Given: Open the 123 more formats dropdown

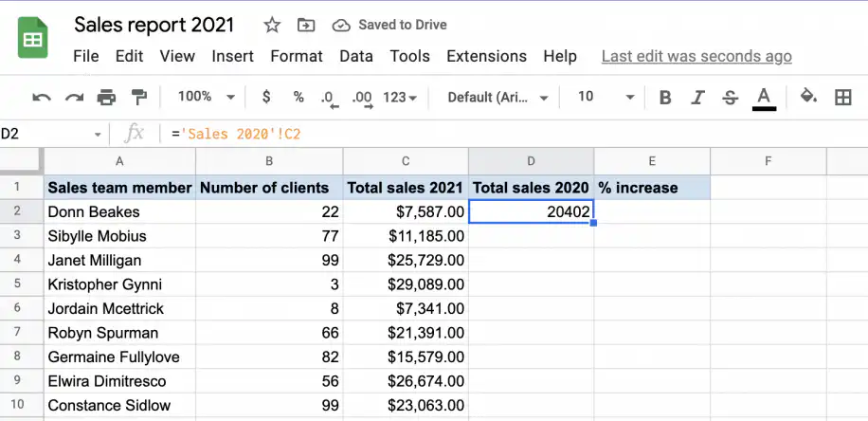Looking at the screenshot, I should (x=400, y=98).
